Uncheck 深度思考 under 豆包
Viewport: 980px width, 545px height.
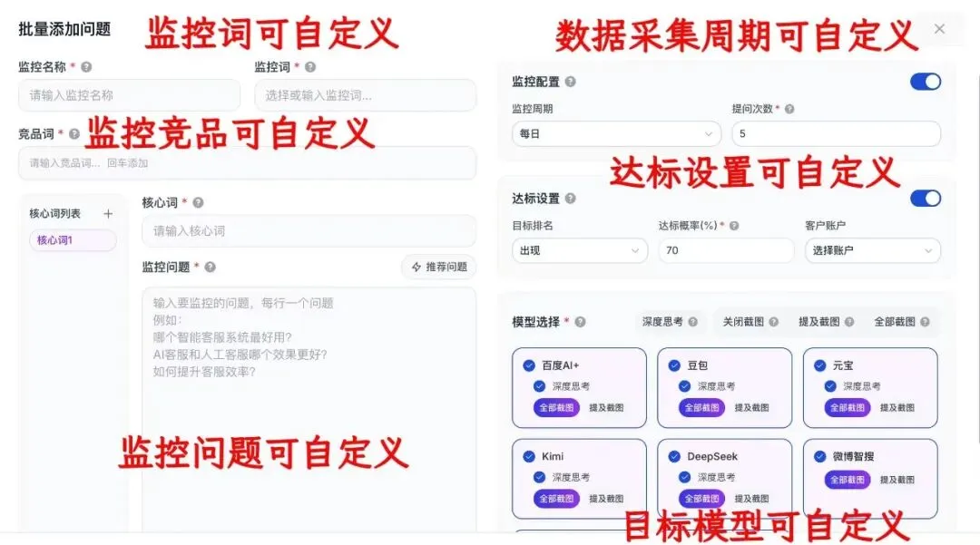point(685,385)
